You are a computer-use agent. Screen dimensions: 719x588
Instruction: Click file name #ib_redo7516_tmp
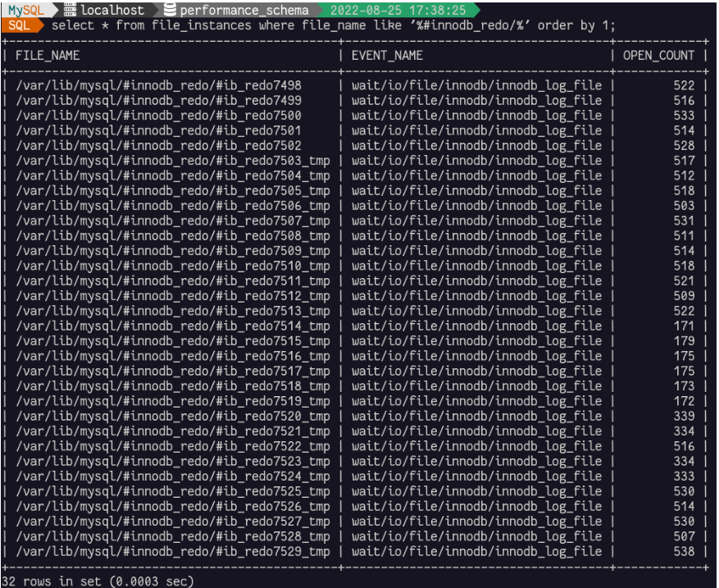pyautogui.click(x=173, y=356)
